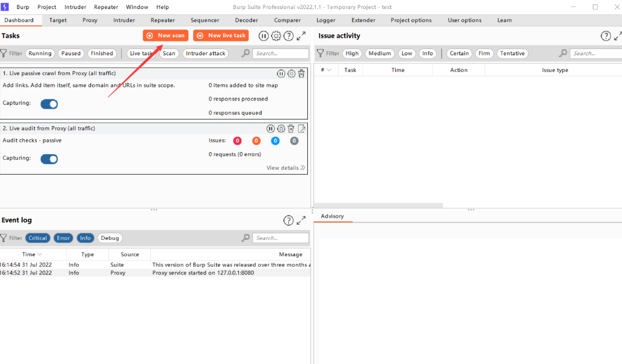Switch to the Sequencer tab
Viewport: 622px width, 364px height.
point(205,20)
